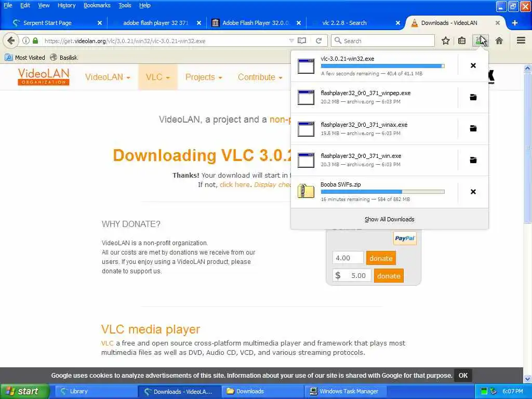Open the Tools menu
Image resolution: width=532 pixels, height=399 pixels.
pyautogui.click(x=125, y=5)
